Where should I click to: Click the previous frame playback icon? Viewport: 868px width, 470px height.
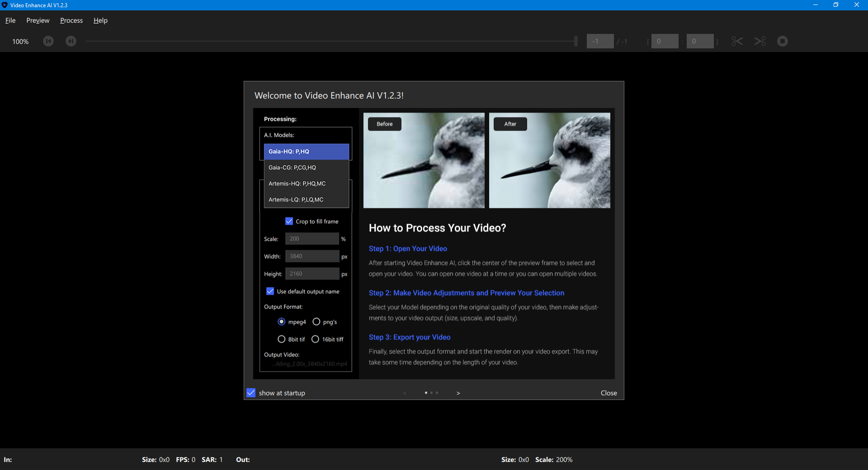(48, 41)
